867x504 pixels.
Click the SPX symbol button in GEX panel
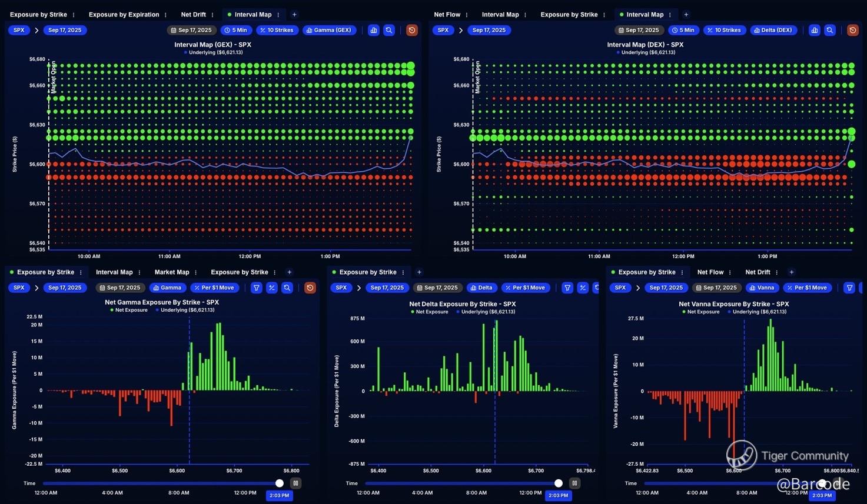pyautogui.click(x=19, y=30)
